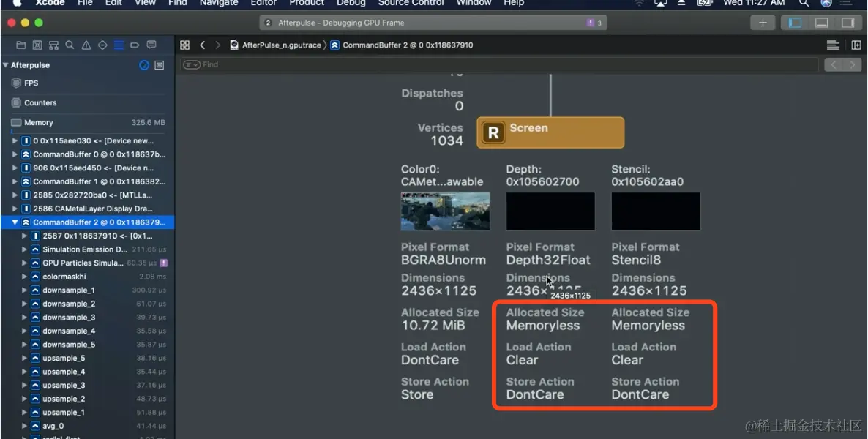Viewport: 868px width, 439px height.
Task: Click the Find next result arrow
Action: [852, 65]
